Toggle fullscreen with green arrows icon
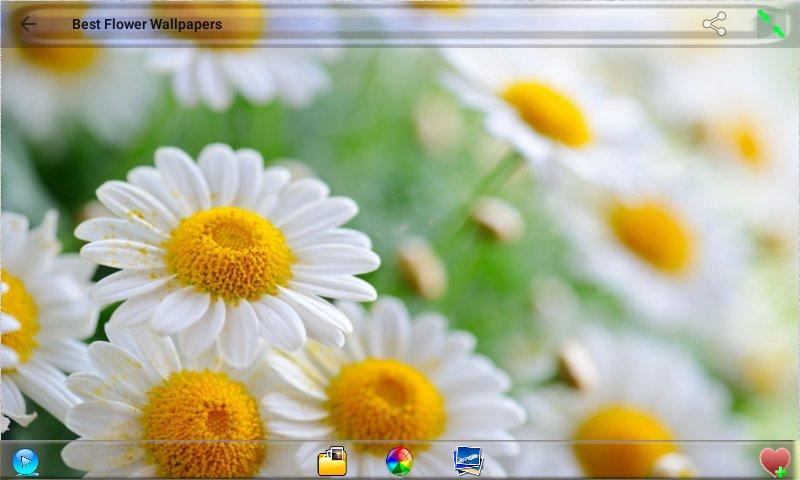Screen dimensions: 800x480 click(771, 24)
